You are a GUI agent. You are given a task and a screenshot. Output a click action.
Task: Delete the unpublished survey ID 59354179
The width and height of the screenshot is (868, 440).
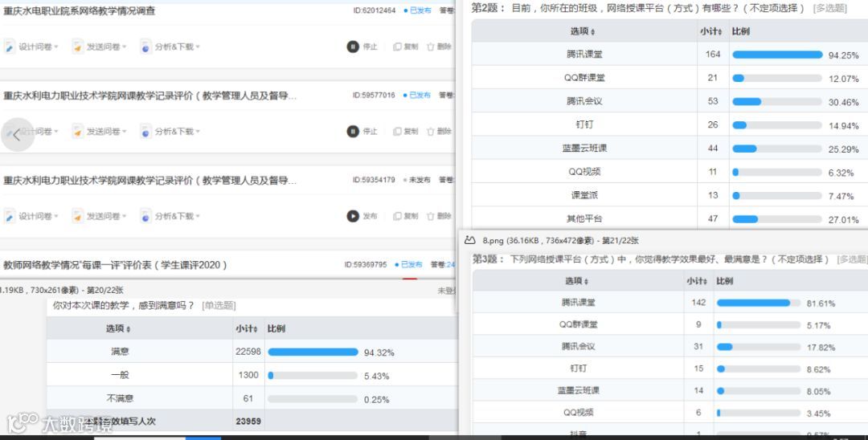(x=439, y=216)
